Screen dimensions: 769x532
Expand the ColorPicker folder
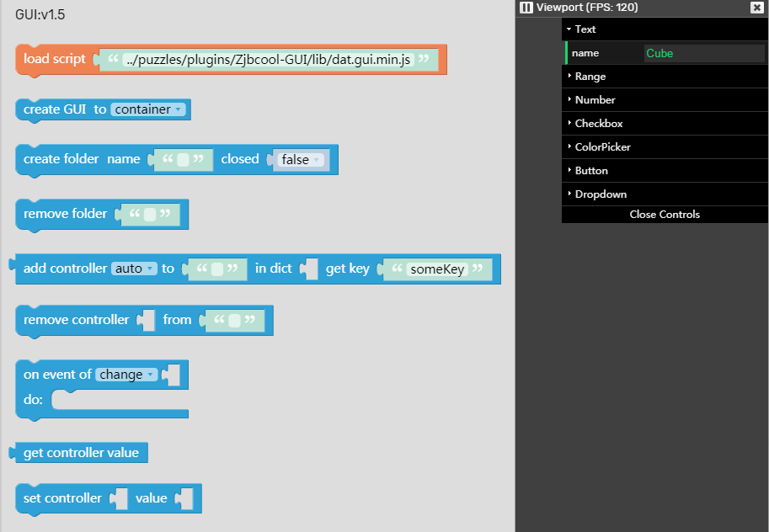coord(665,146)
